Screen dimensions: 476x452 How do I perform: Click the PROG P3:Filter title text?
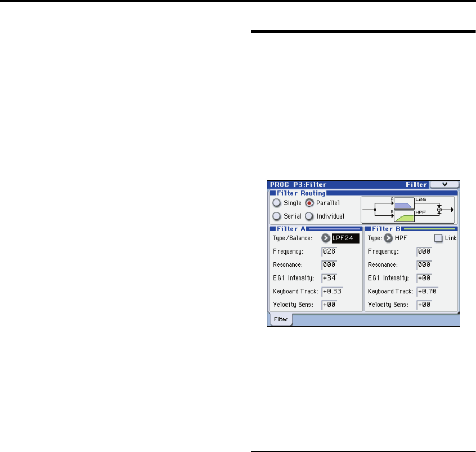click(298, 185)
